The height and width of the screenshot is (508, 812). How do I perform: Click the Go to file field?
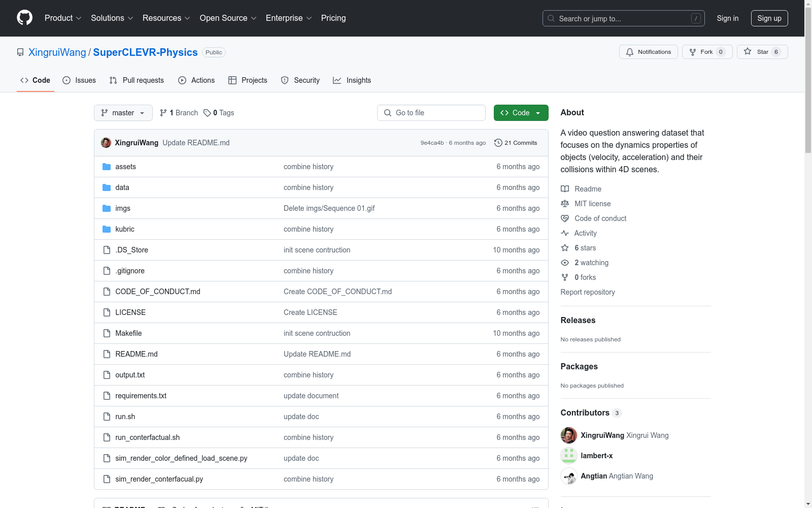click(431, 113)
